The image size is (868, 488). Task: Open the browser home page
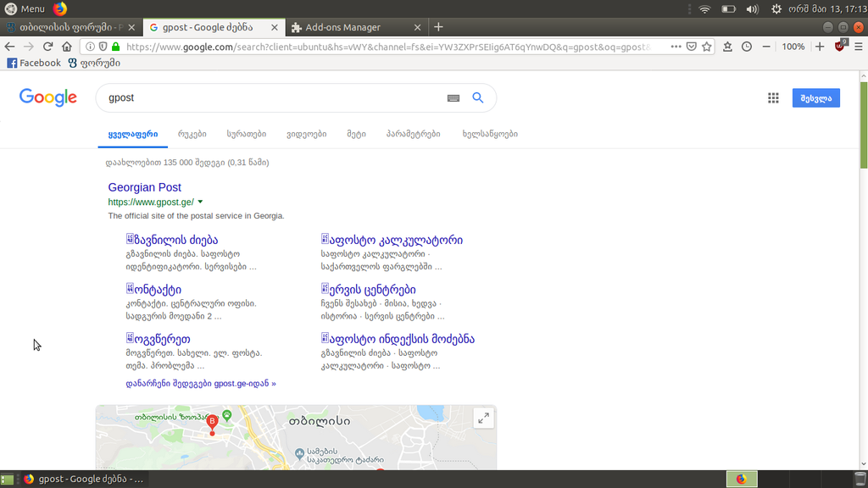click(x=66, y=47)
